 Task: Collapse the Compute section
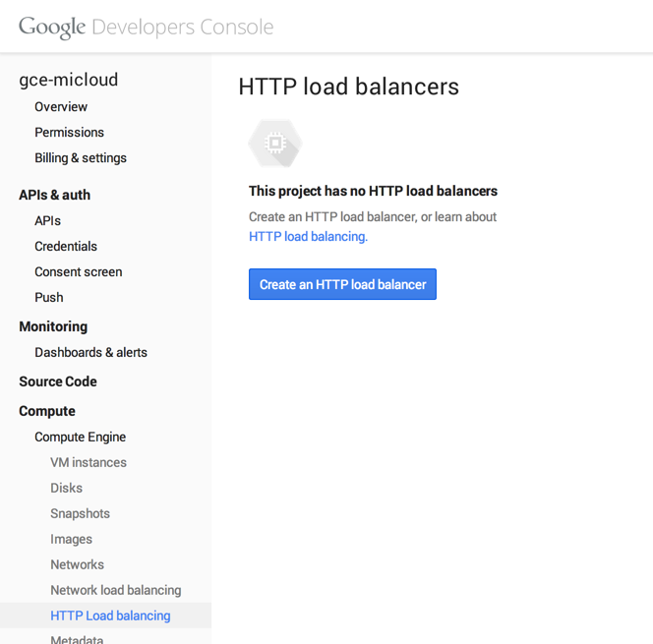pos(47,411)
